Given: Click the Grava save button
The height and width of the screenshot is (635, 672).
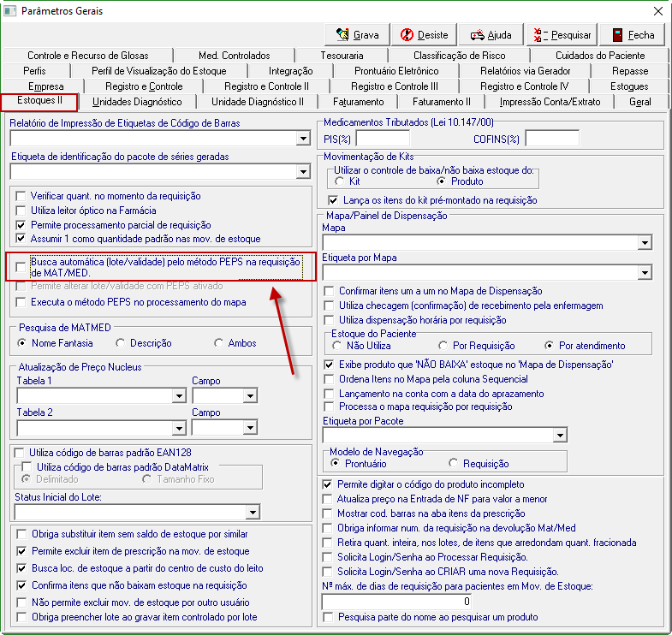Looking at the screenshot, I should coord(358,35).
